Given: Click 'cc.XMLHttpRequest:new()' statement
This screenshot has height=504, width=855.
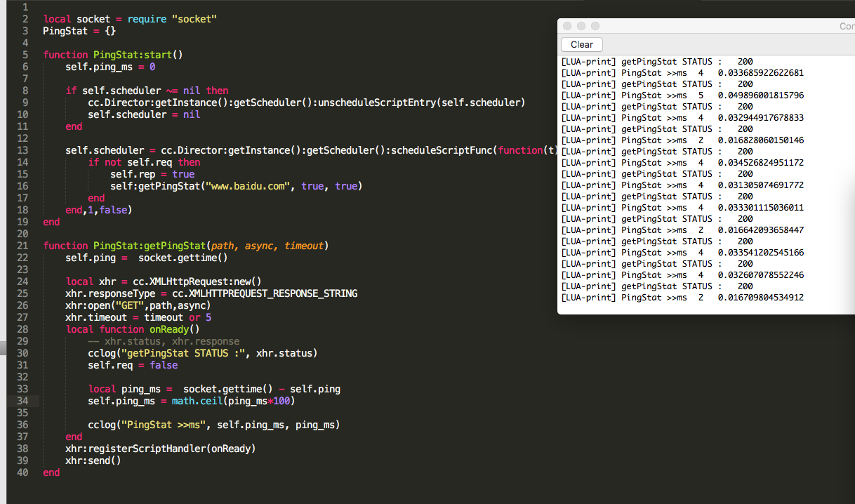Looking at the screenshot, I should tap(197, 281).
